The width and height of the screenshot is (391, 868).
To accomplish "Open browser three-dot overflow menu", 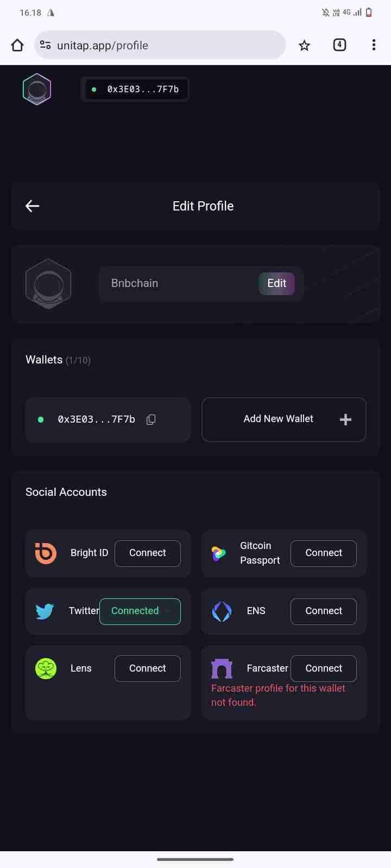I will pos(374,46).
